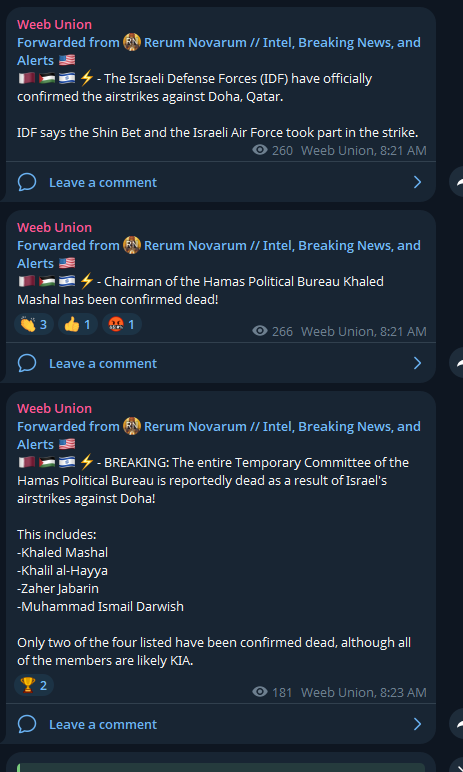This screenshot has height=772, width=463.
Task: Click the 266 views eye counter
Action: point(272,331)
